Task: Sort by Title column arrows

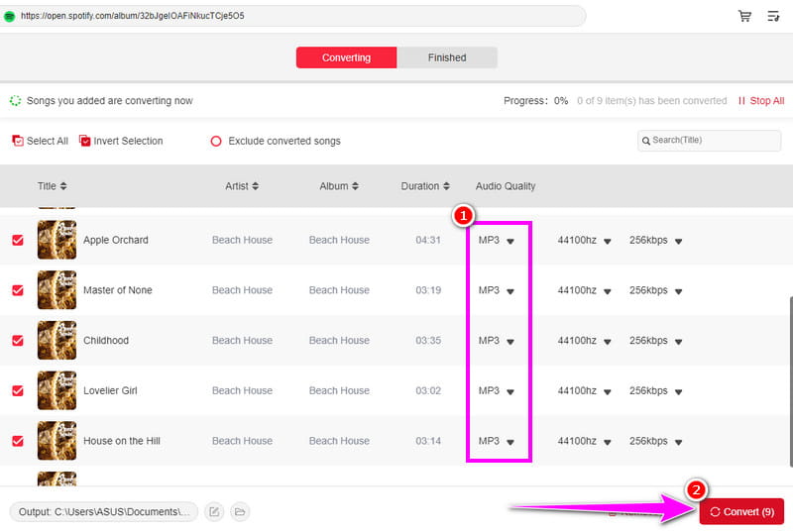Action: 63,186
